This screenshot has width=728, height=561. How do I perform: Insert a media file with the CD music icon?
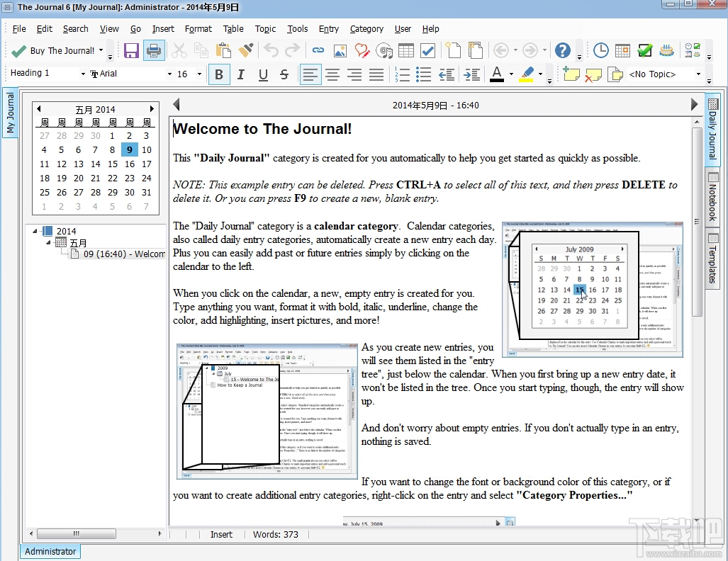pyautogui.click(x=384, y=50)
